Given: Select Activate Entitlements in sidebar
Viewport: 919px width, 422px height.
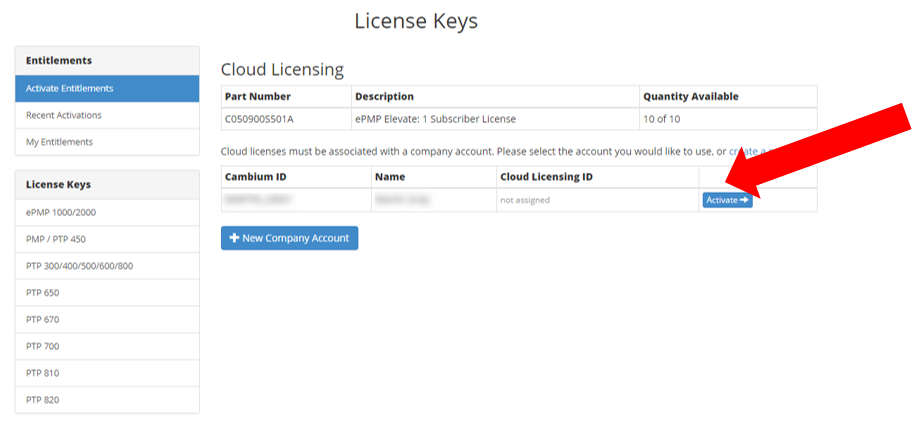Looking at the screenshot, I should (107, 88).
